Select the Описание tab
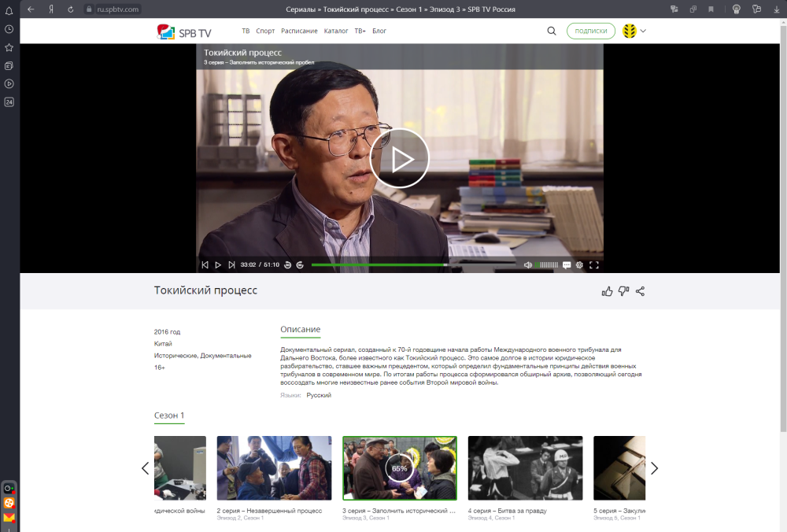The width and height of the screenshot is (787, 532). point(300,329)
